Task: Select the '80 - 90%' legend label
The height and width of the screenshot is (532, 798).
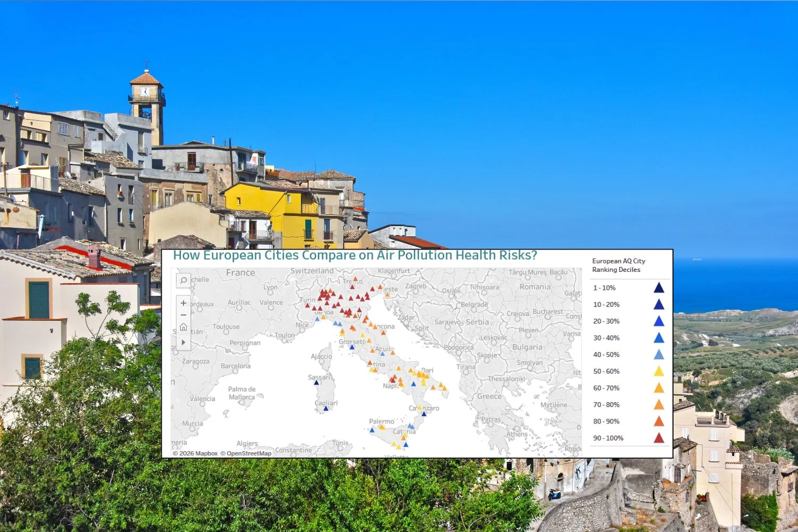Action: pyautogui.click(x=606, y=421)
